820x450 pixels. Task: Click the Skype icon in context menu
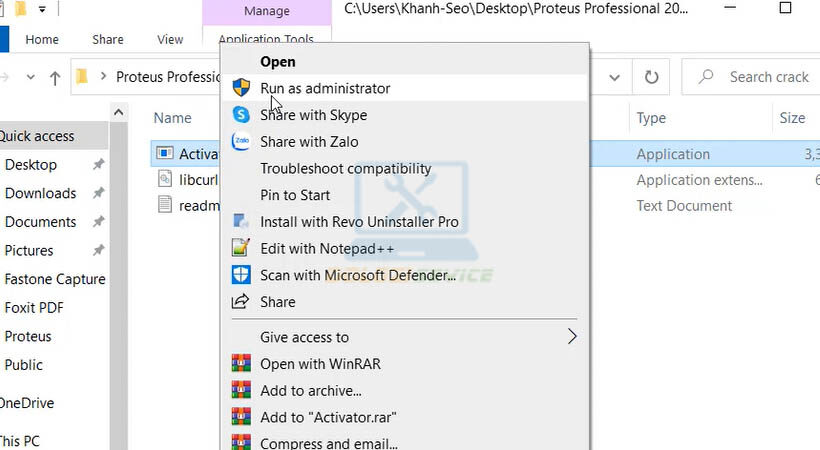(241, 115)
